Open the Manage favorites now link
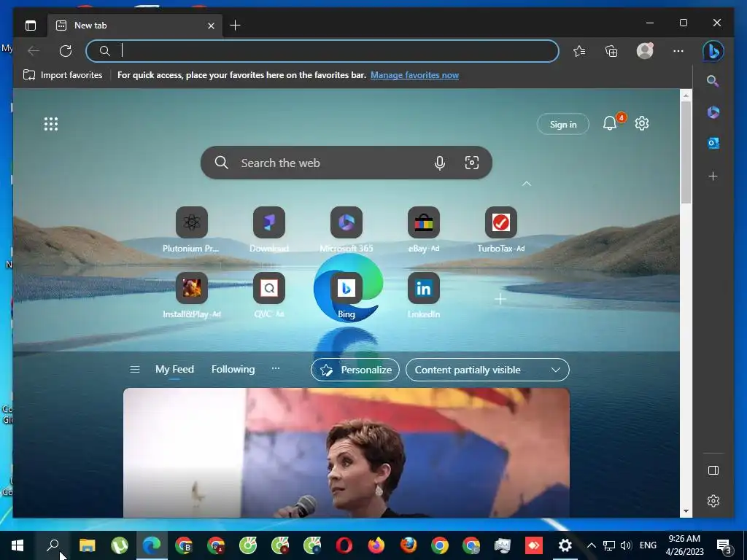747x560 pixels. click(x=414, y=75)
